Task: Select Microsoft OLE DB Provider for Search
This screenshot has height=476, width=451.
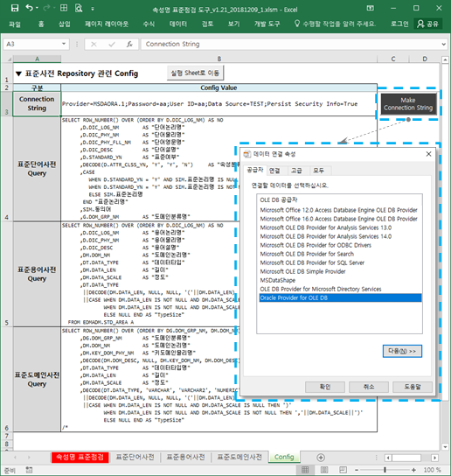Action: (x=307, y=254)
